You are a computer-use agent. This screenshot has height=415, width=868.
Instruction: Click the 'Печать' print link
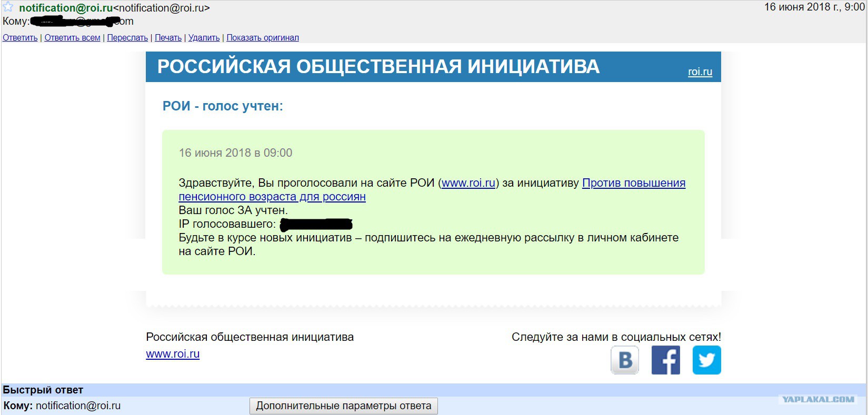[x=168, y=38]
